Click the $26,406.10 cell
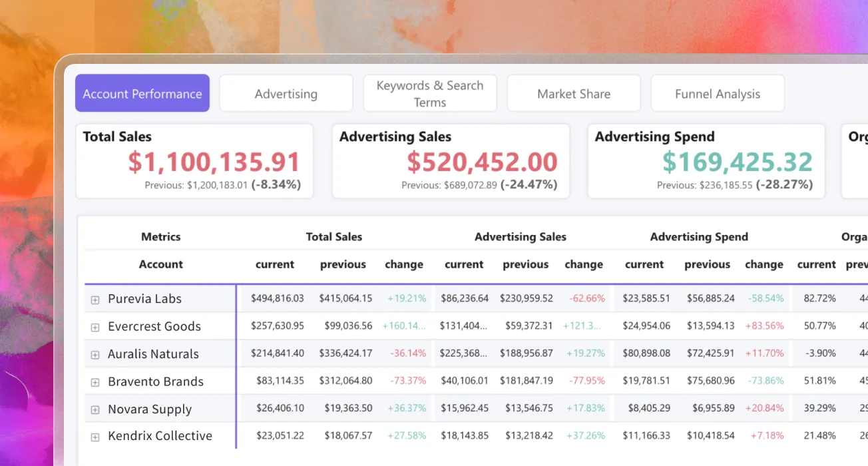Screen dimensions: 868x466 [x=280, y=409]
